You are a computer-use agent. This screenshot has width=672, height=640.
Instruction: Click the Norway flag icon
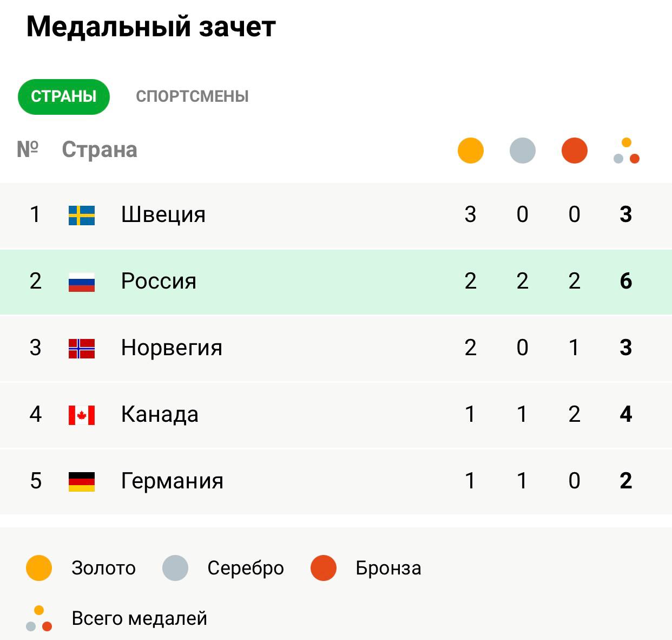pyautogui.click(x=82, y=349)
